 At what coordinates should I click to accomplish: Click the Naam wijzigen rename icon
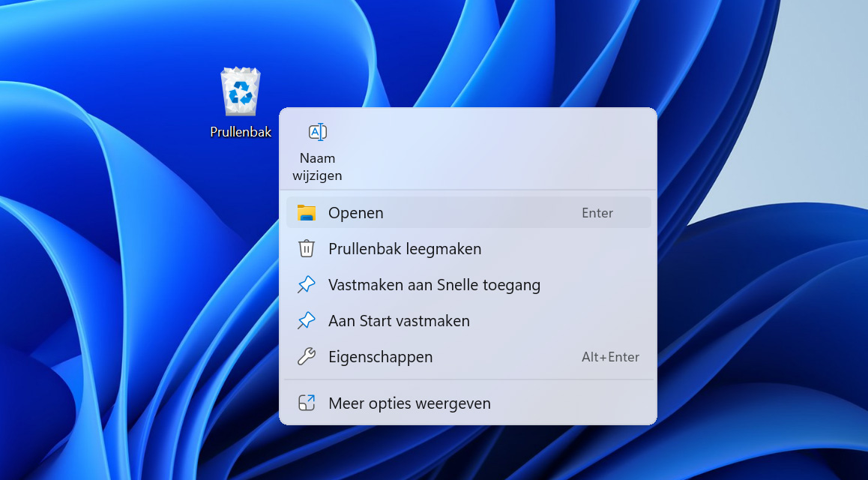coord(318,132)
